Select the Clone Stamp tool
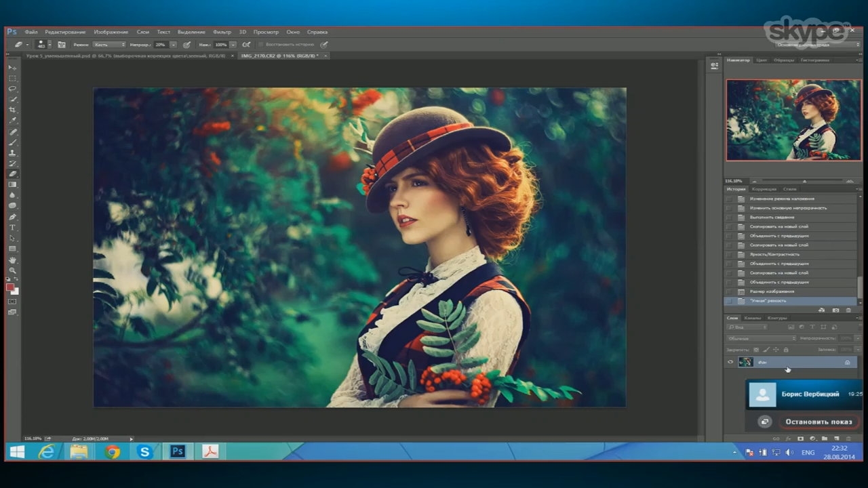 click(12, 152)
